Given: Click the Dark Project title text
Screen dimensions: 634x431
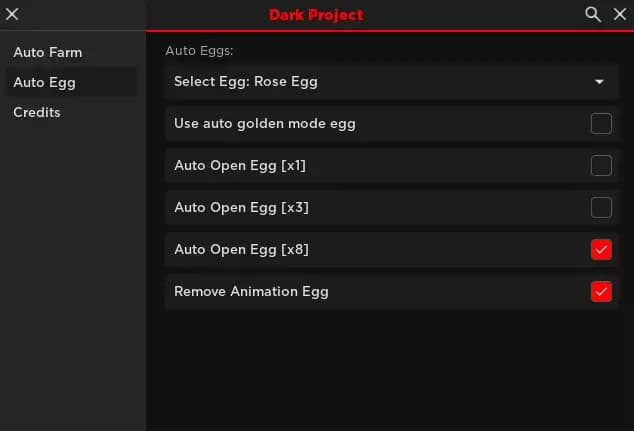Looking at the screenshot, I should pos(316,15).
